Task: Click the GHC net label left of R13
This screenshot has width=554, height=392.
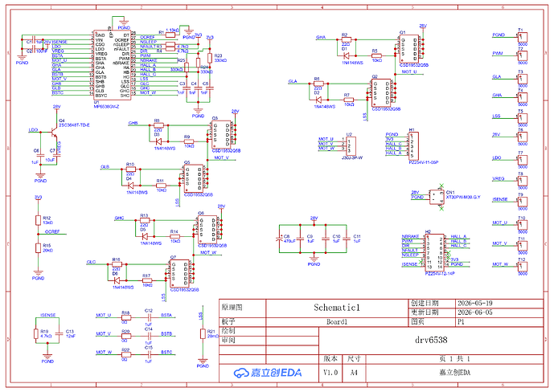Action: coord(119,218)
